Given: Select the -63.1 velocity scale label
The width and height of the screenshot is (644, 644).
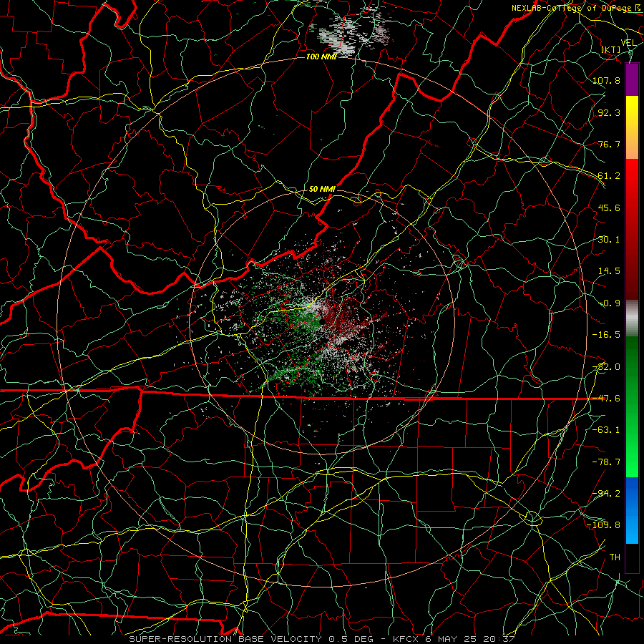Looking at the screenshot, I should [x=606, y=430].
